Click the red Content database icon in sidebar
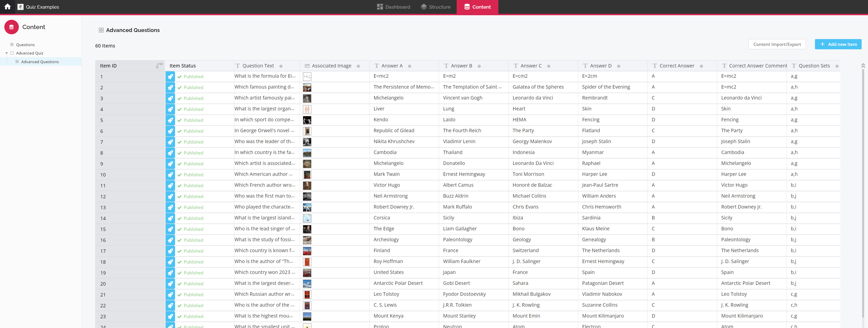This screenshot has width=868, height=328. 12,27
